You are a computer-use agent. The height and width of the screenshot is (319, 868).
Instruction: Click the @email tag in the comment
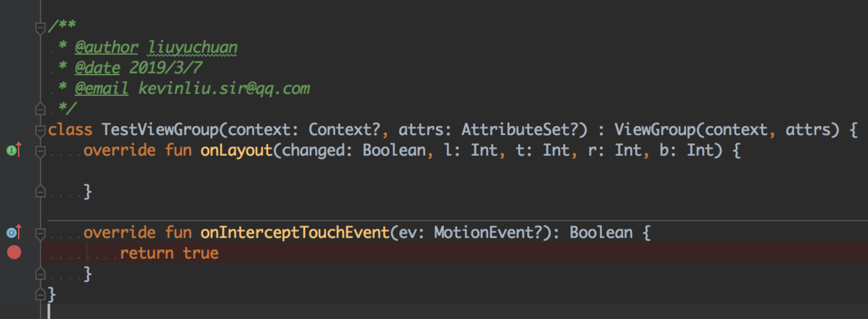[x=101, y=89]
